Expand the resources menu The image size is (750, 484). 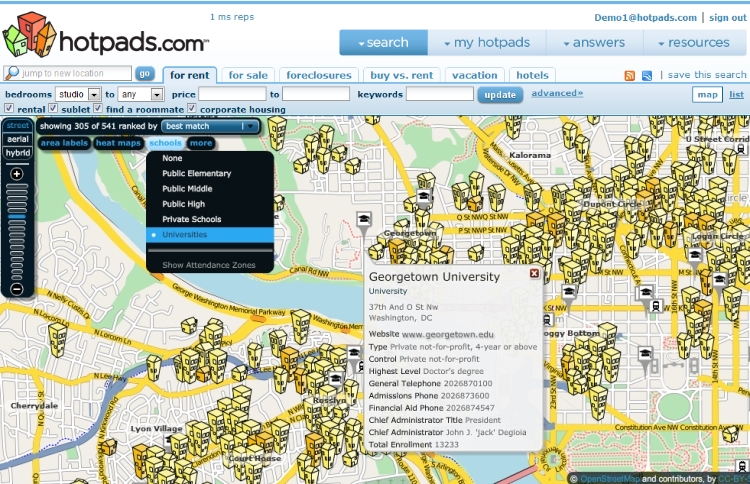(694, 43)
